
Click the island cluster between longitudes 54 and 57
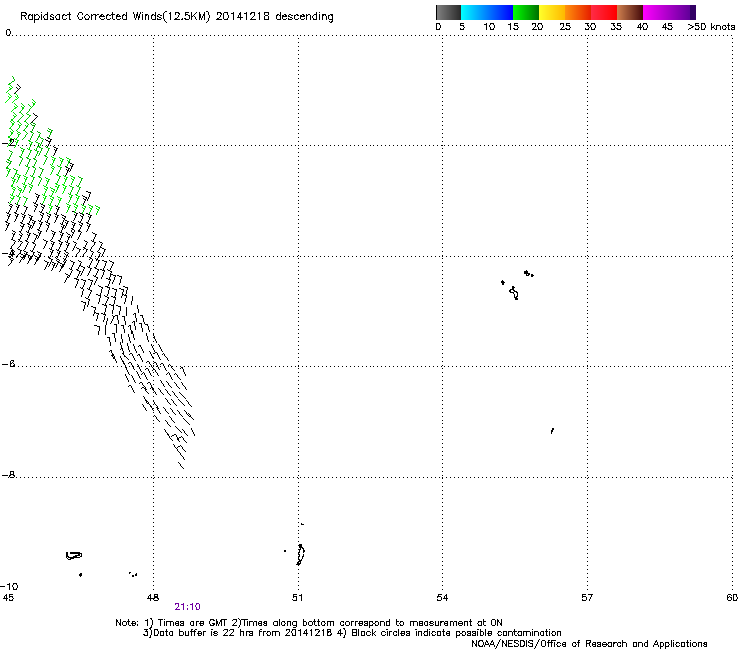517,285
